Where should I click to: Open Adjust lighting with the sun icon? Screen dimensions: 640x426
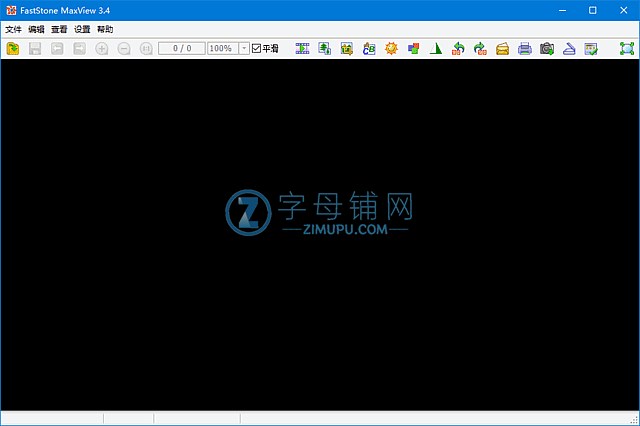click(x=391, y=48)
